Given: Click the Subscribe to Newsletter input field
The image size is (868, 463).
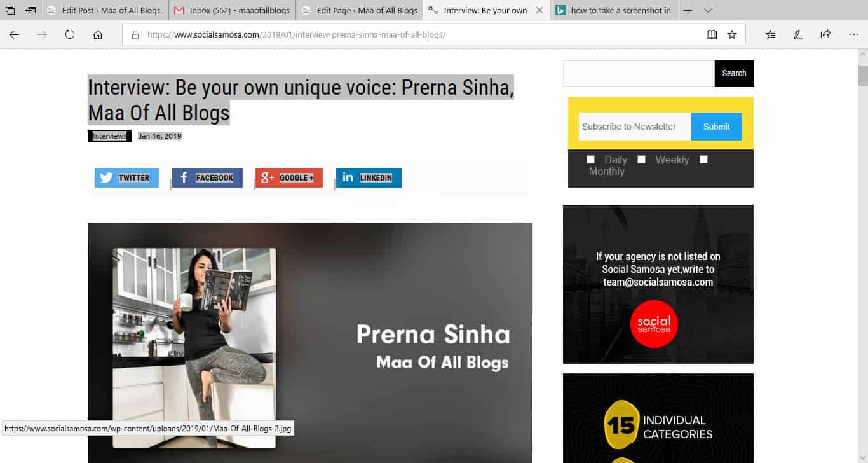Looking at the screenshot, I should click(x=635, y=127).
